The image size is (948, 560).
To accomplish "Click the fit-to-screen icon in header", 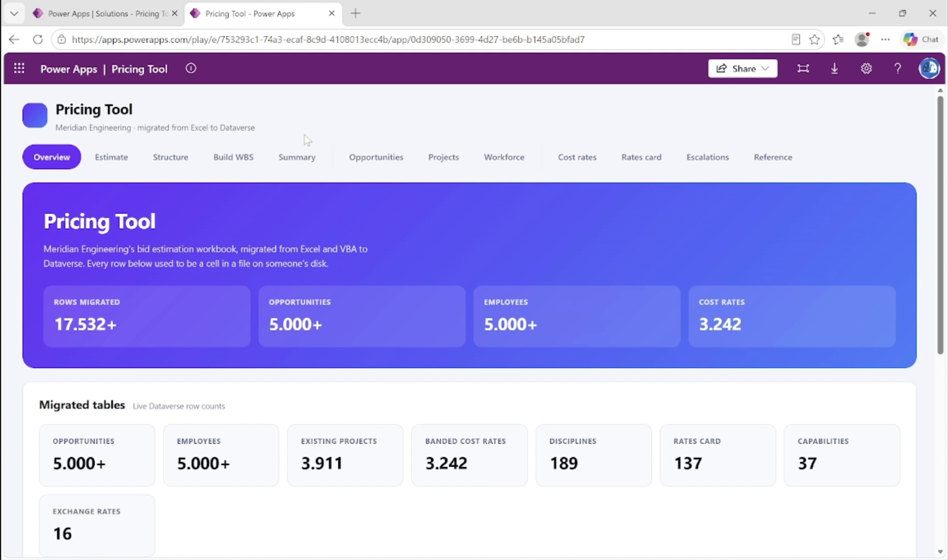I will [x=803, y=68].
